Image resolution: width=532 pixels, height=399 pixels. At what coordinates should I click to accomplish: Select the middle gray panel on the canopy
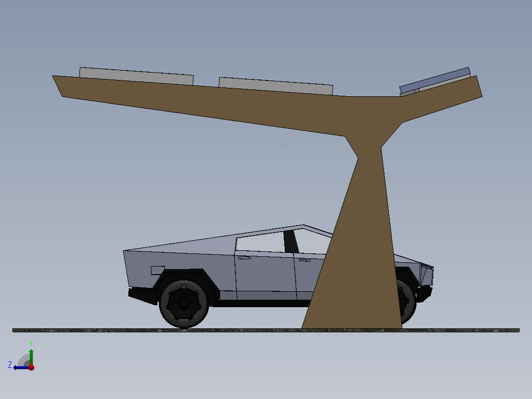(276, 86)
